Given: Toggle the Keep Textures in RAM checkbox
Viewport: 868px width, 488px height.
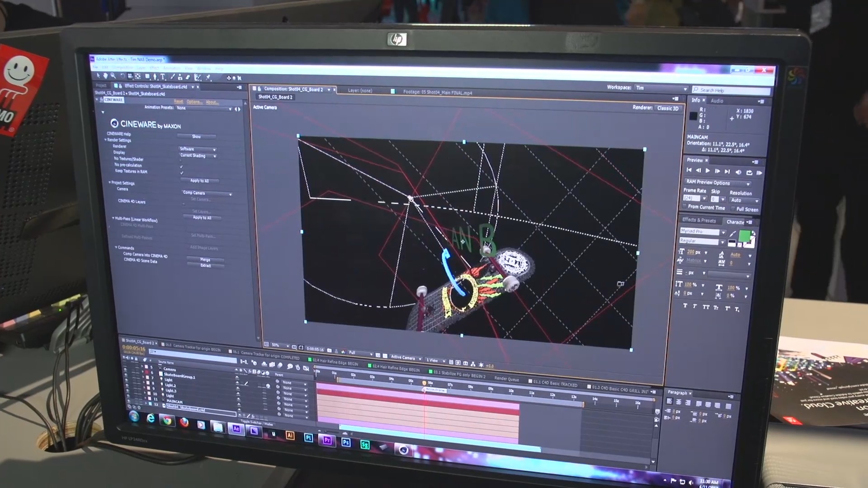Looking at the screenshot, I should coord(182,173).
